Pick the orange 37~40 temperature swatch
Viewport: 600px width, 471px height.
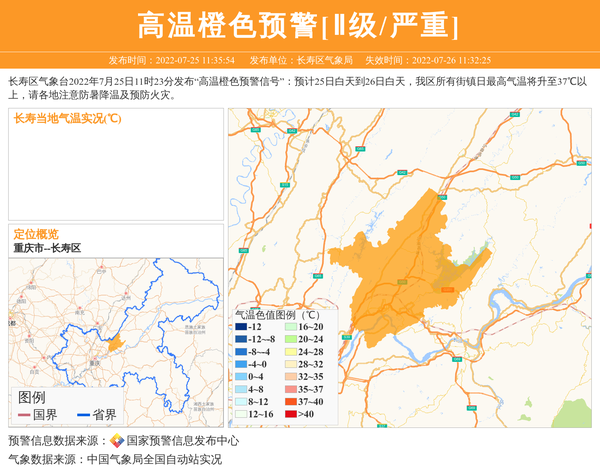tap(290, 402)
